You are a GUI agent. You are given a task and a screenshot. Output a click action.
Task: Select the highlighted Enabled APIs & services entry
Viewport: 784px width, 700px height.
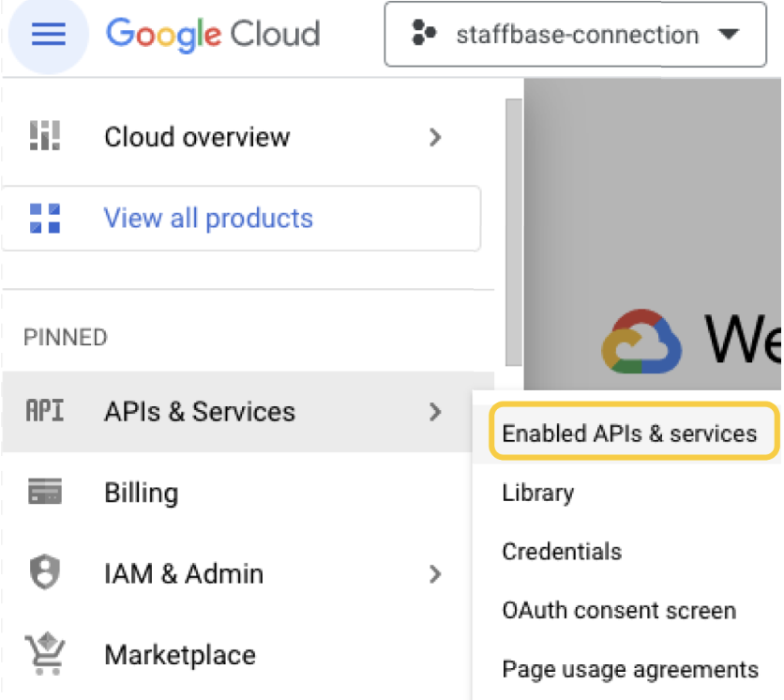point(629,433)
